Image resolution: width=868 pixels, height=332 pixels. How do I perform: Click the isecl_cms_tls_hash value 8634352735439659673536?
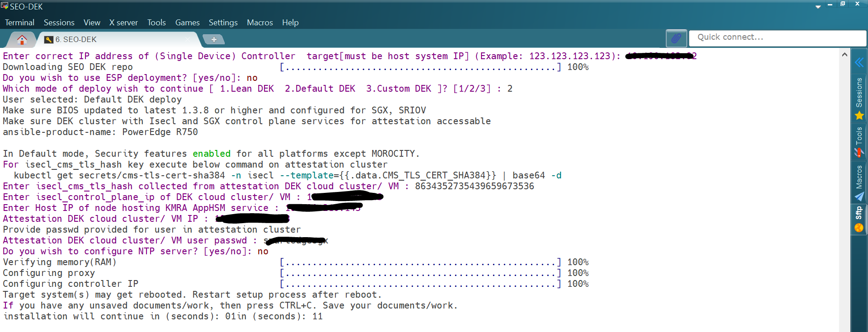[474, 186]
